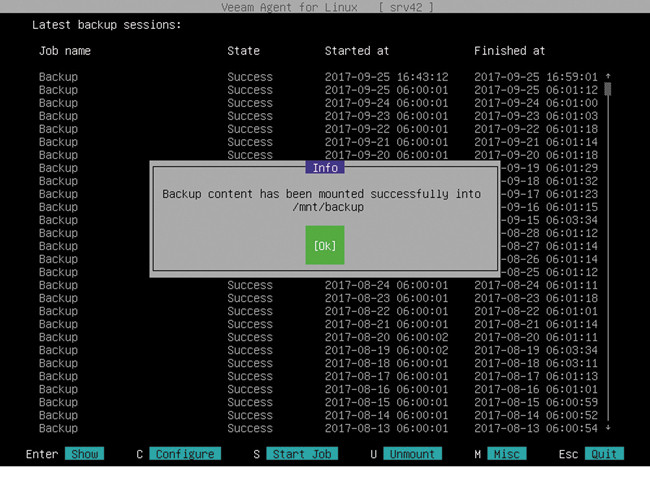The height and width of the screenshot is (488, 650).
Task: Click the Latest backup sessions heading
Action: point(107,25)
